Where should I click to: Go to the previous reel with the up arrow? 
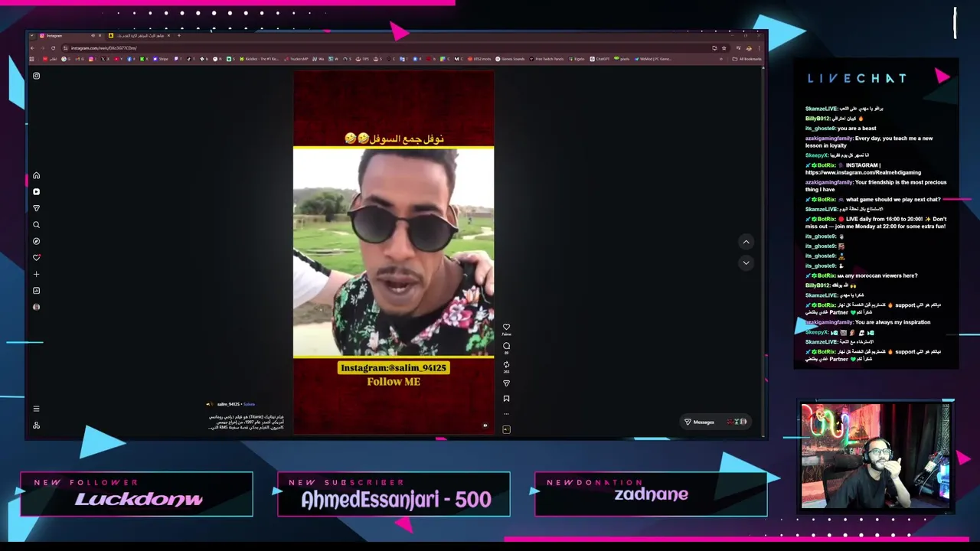(x=746, y=242)
